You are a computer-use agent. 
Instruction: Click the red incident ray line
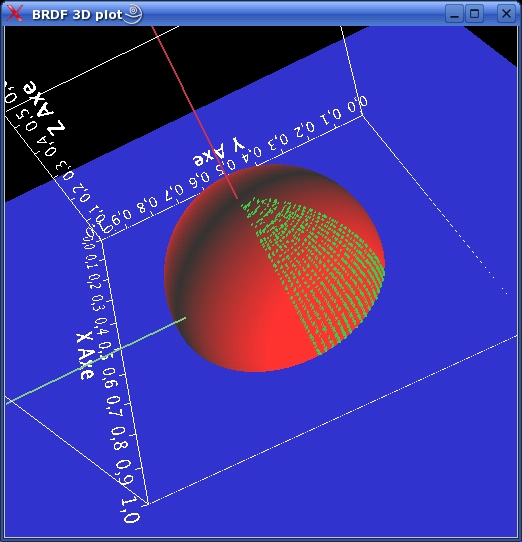tap(195, 112)
